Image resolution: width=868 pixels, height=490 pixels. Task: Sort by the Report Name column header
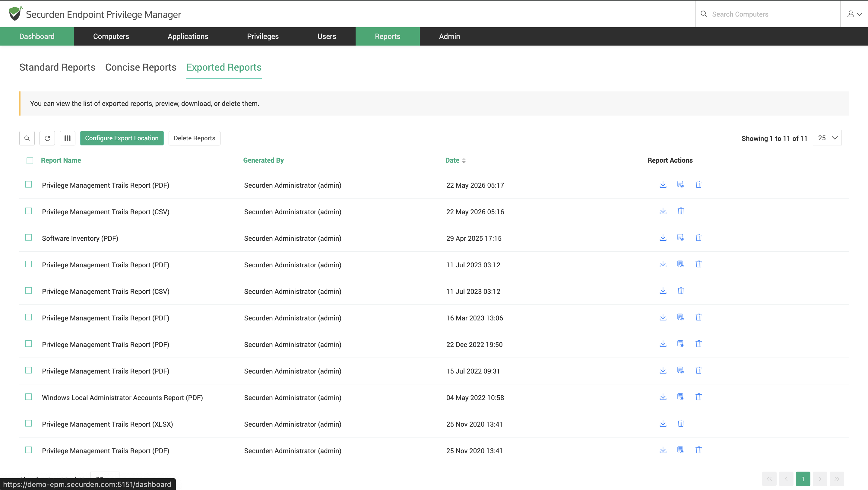click(x=61, y=161)
